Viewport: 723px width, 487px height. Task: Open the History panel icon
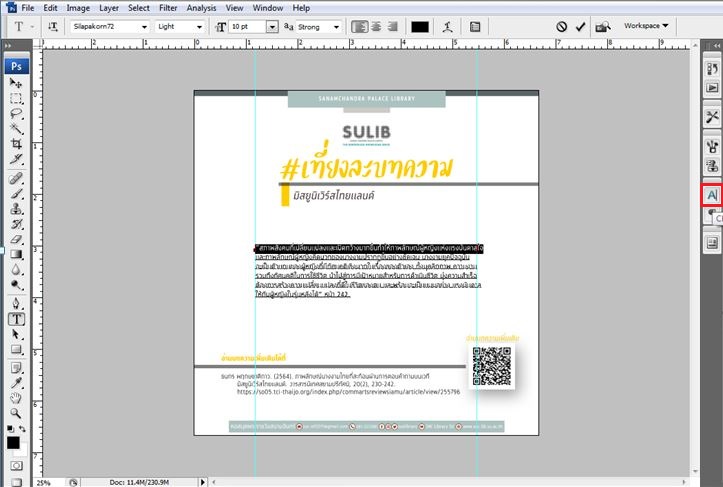point(712,69)
